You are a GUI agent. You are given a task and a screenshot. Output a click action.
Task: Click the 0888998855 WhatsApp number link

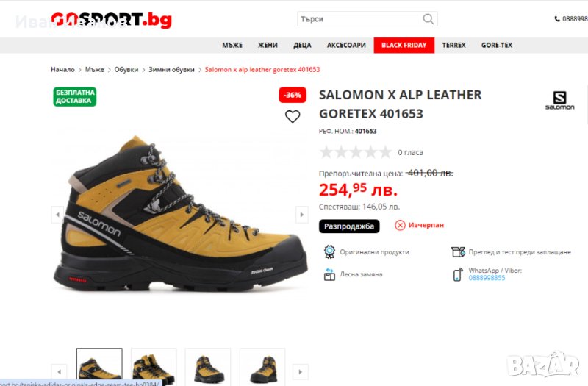(x=487, y=278)
